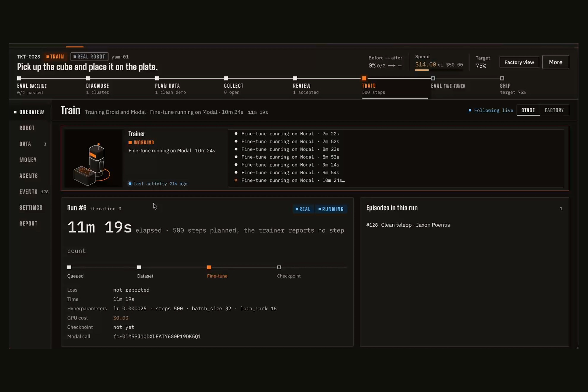Open episode #128 Clean teleop

(408, 225)
